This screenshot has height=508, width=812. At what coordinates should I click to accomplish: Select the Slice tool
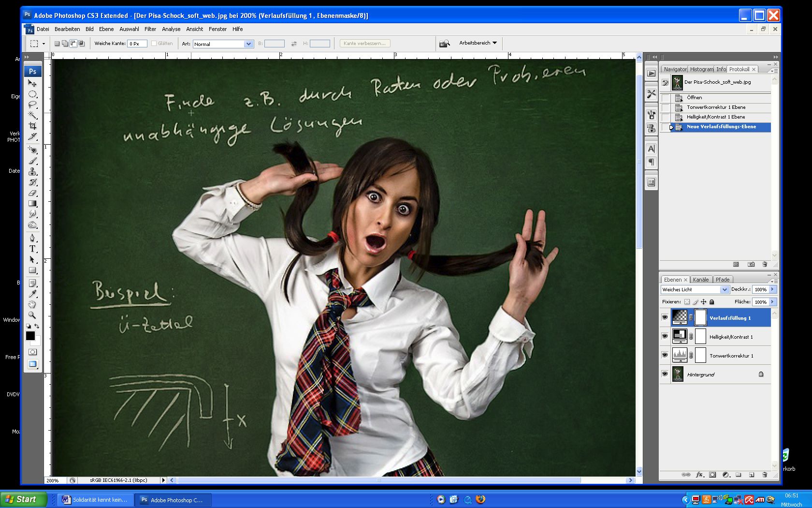click(x=32, y=136)
